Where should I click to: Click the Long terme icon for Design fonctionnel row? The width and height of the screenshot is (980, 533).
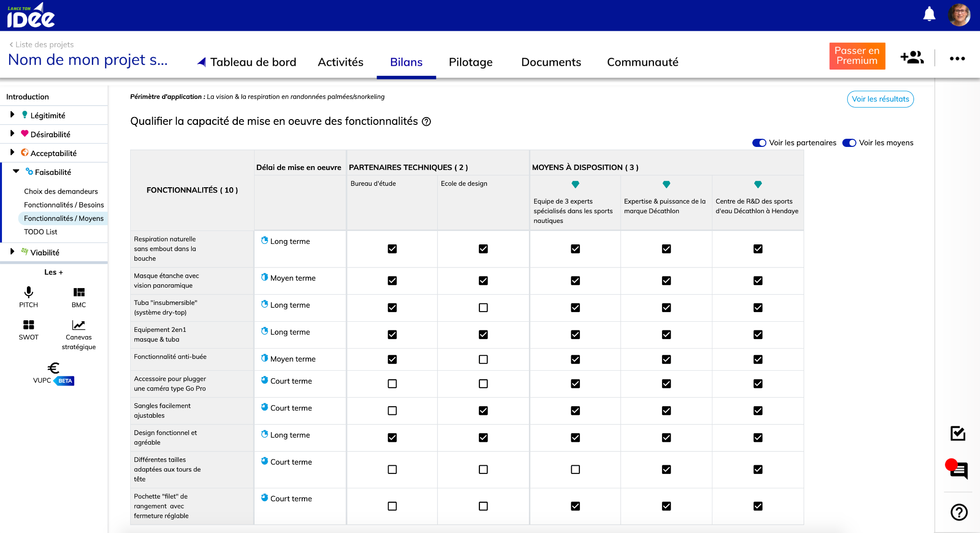(x=264, y=434)
